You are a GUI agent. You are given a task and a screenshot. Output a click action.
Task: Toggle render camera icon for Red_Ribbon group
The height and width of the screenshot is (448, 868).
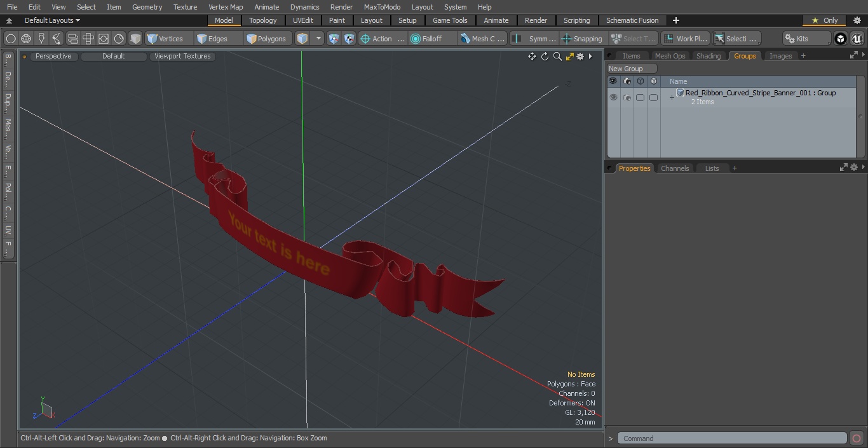(x=627, y=97)
